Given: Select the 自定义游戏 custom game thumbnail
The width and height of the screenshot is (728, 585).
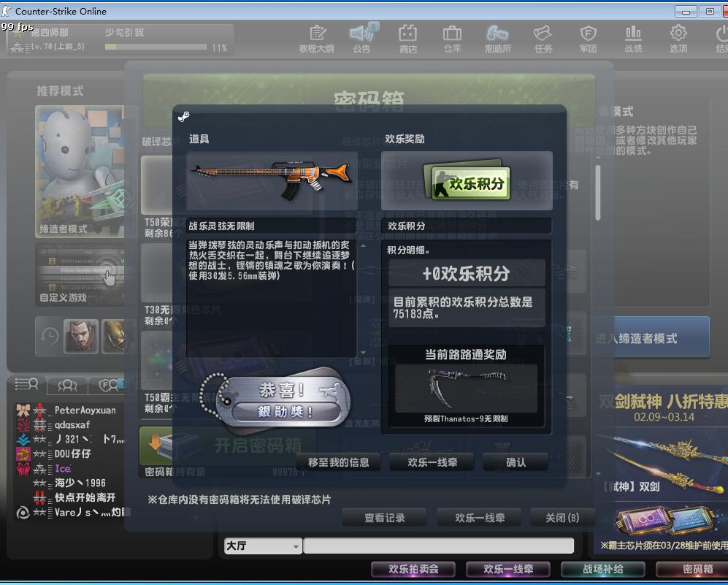Looking at the screenshot, I should pos(80,275).
